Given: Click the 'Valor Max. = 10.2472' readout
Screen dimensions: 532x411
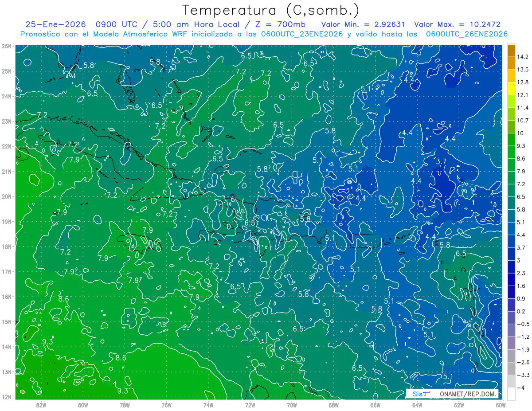Looking at the screenshot, I should [x=457, y=24].
